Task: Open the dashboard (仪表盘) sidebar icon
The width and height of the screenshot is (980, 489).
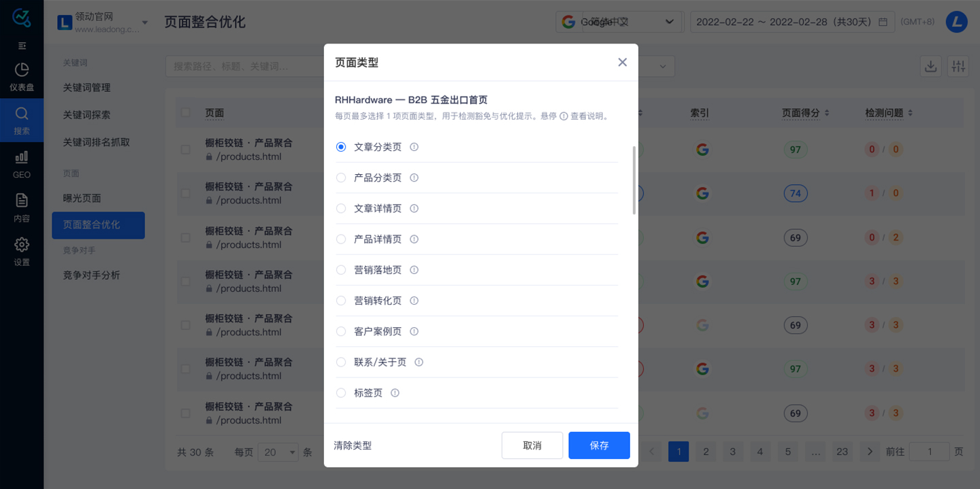Action: tap(22, 77)
